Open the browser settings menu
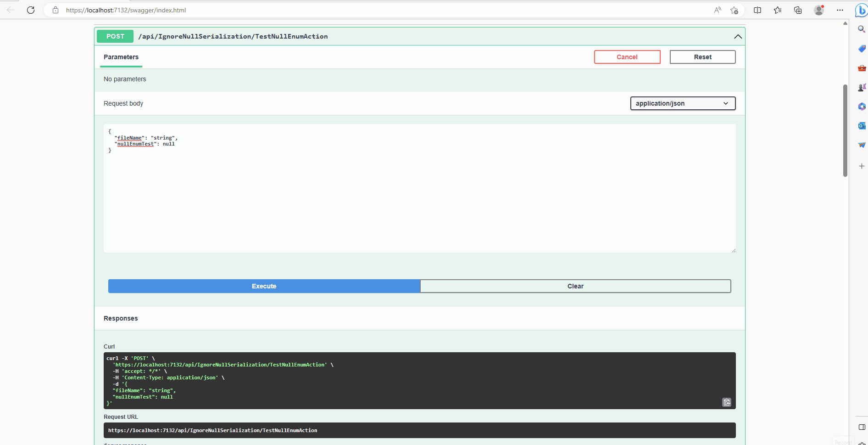Viewport: 868px width, 445px height. tap(840, 10)
